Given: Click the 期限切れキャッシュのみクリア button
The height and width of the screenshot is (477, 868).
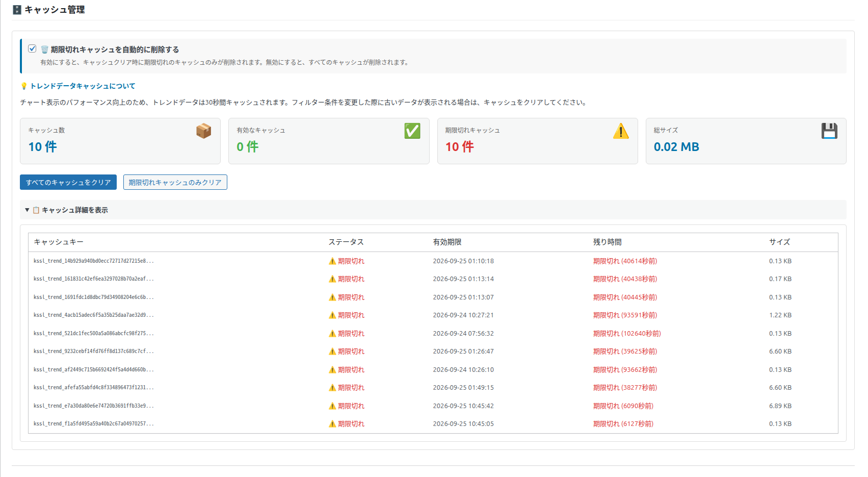Looking at the screenshot, I should [175, 182].
